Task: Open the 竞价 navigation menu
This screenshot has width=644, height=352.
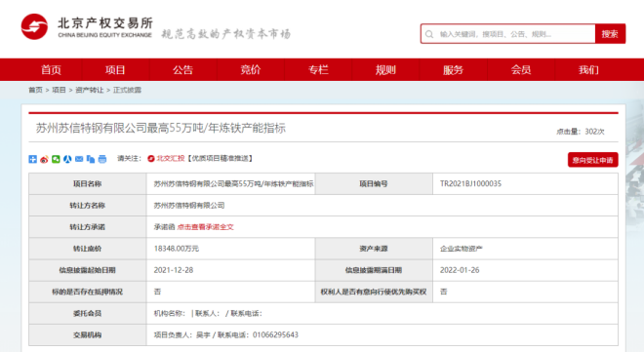Action: tap(251, 70)
